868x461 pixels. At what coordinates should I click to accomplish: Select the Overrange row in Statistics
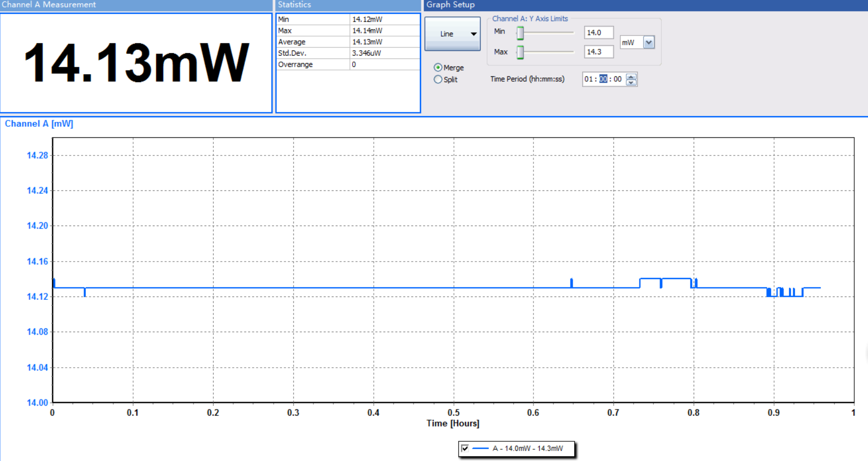348,64
